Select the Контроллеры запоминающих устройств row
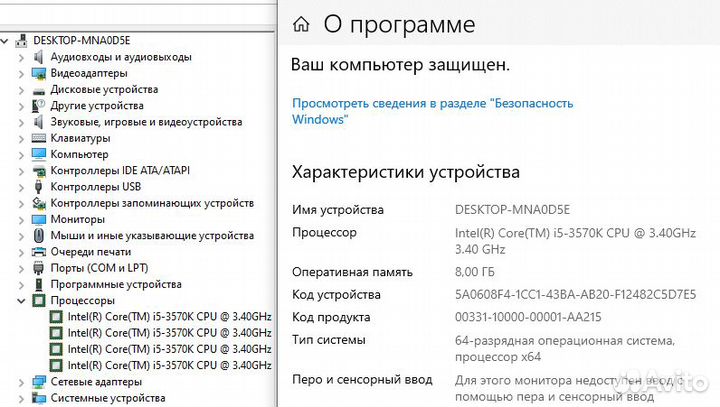 152,203
